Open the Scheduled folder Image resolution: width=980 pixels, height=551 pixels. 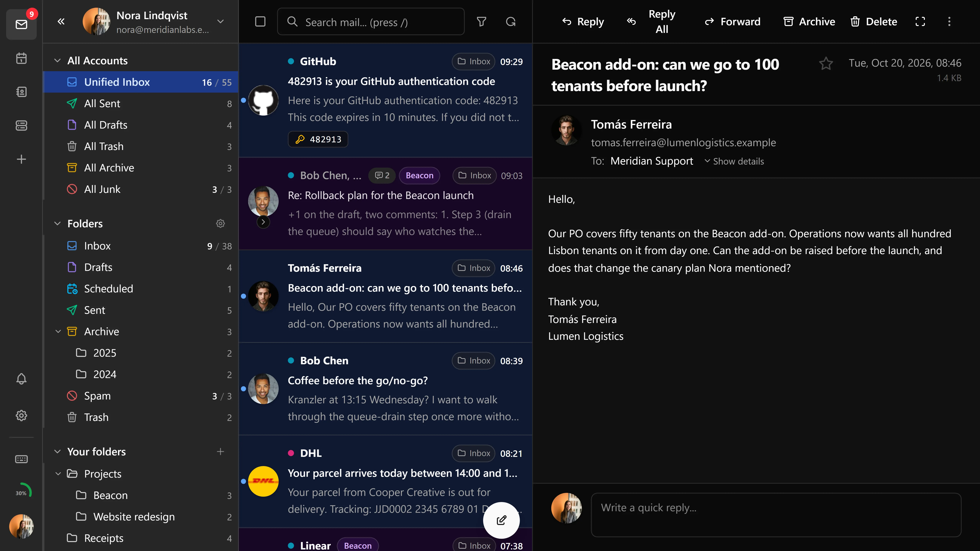click(141, 289)
